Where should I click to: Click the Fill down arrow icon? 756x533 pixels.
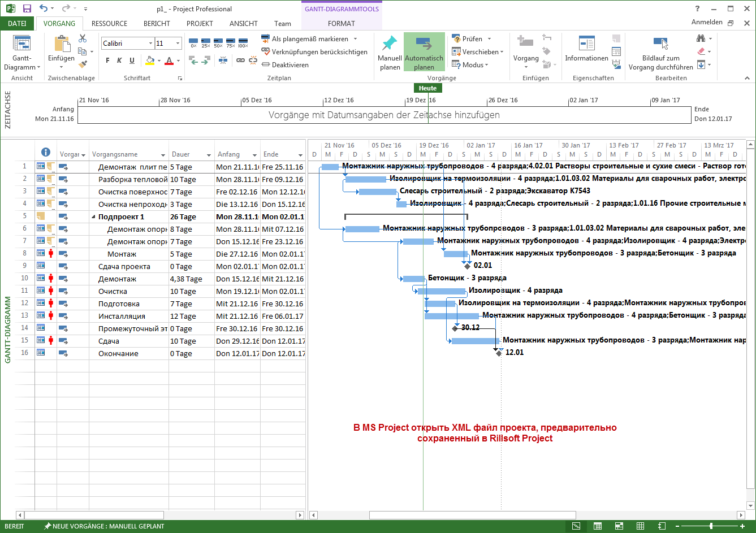701,64
